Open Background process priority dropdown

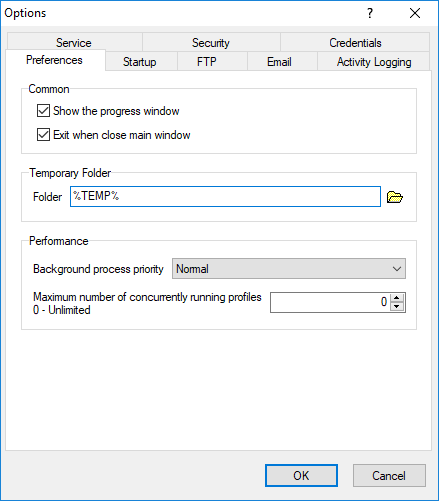[x=289, y=268]
